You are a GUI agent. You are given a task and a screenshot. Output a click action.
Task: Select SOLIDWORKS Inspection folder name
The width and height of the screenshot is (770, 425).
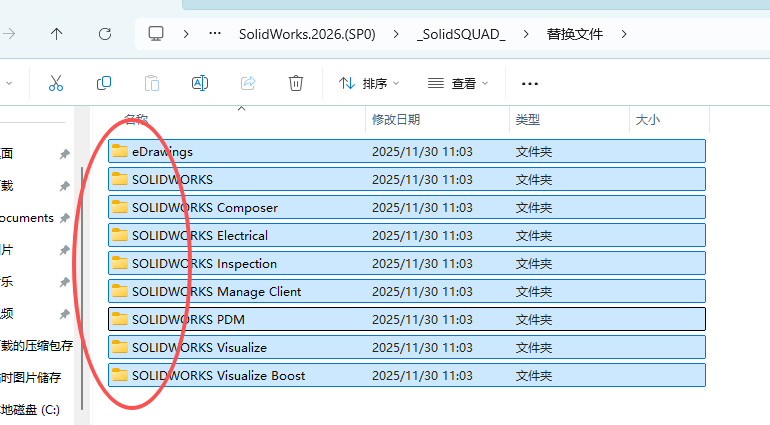pos(204,263)
